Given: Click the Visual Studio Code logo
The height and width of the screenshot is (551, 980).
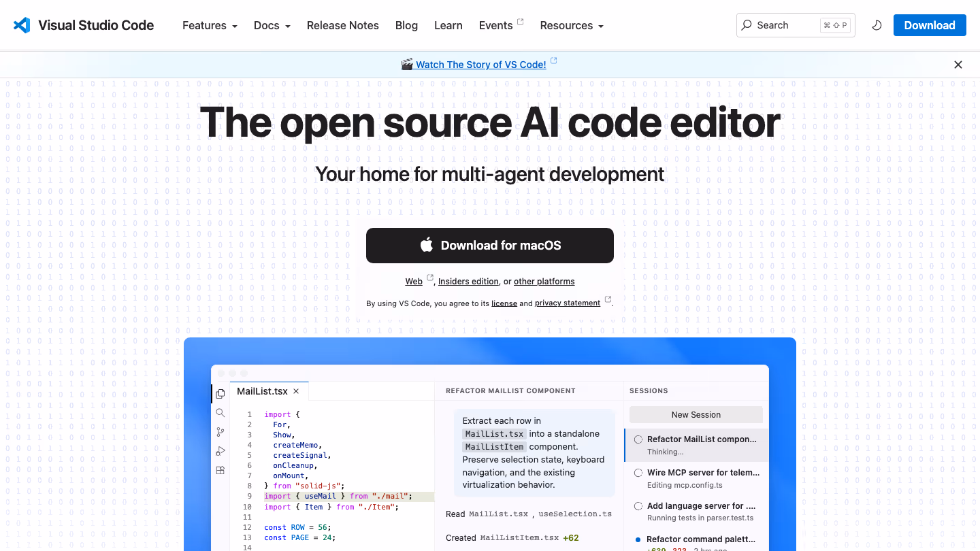Looking at the screenshot, I should (22, 25).
